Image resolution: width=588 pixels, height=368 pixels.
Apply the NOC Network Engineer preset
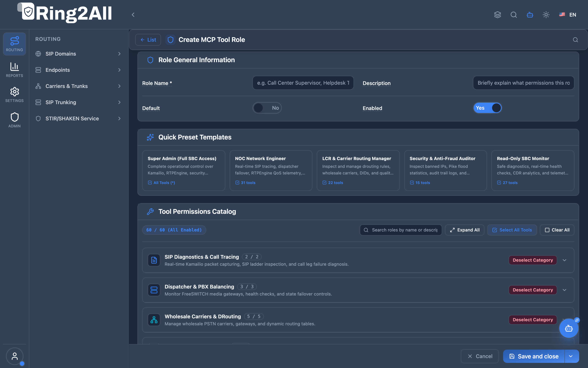[271, 170]
